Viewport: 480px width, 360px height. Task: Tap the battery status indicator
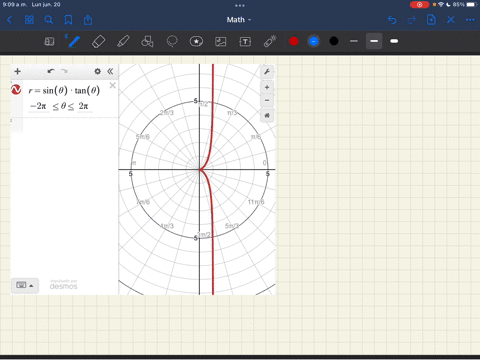[x=465, y=5]
